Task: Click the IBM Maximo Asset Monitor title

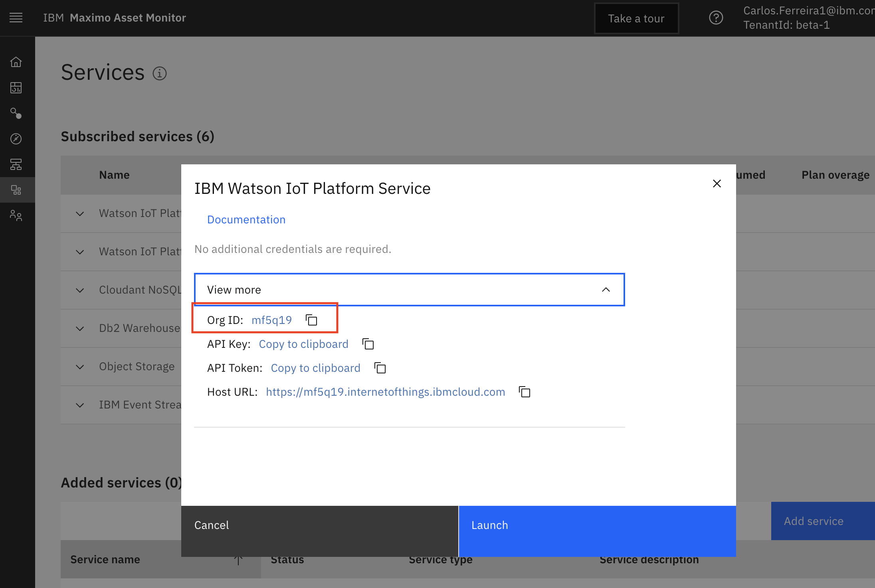Action: [x=115, y=18]
